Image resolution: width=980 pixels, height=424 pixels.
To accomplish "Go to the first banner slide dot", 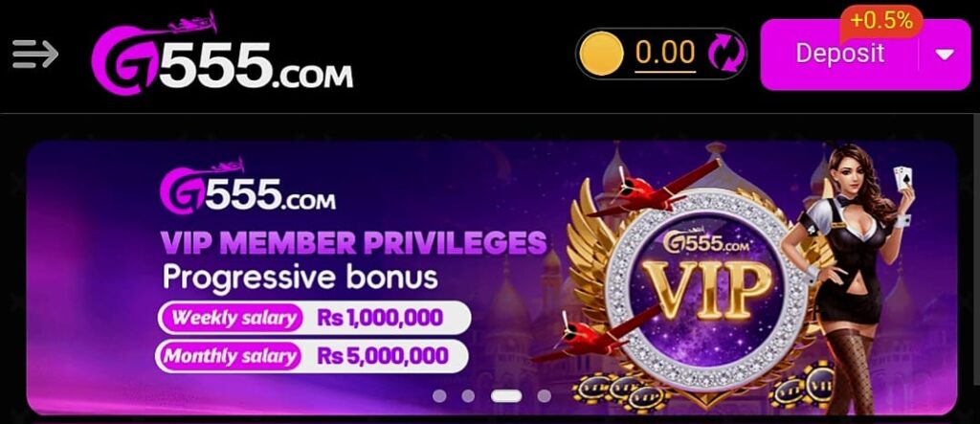I will pos(439,395).
